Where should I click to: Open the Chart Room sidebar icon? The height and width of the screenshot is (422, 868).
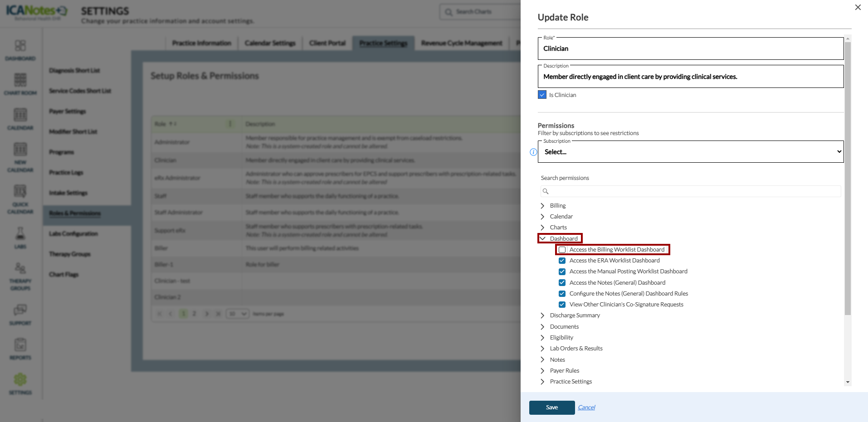pyautogui.click(x=20, y=80)
